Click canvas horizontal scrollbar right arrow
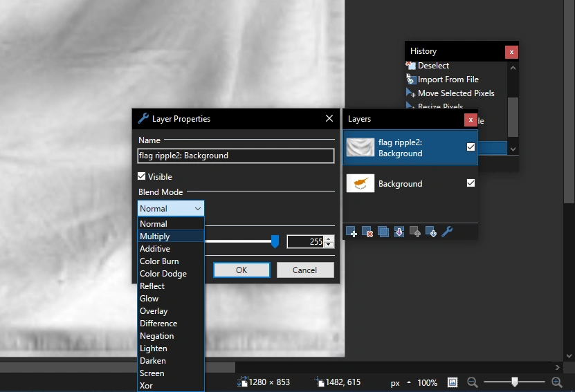The width and height of the screenshot is (575, 392). [x=558, y=367]
